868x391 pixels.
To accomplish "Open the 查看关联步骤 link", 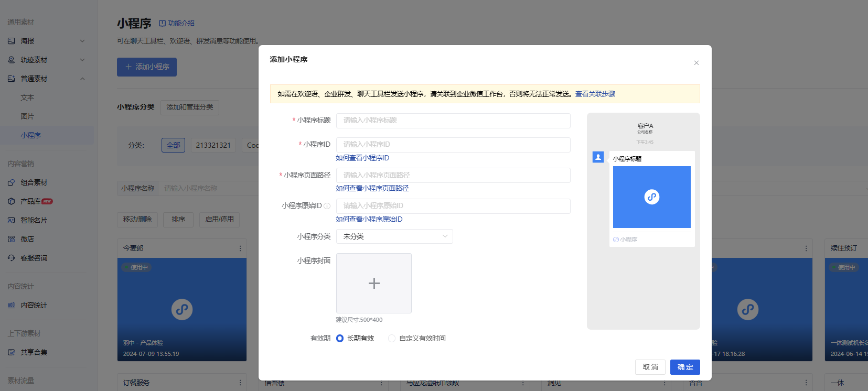I will point(595,94).
